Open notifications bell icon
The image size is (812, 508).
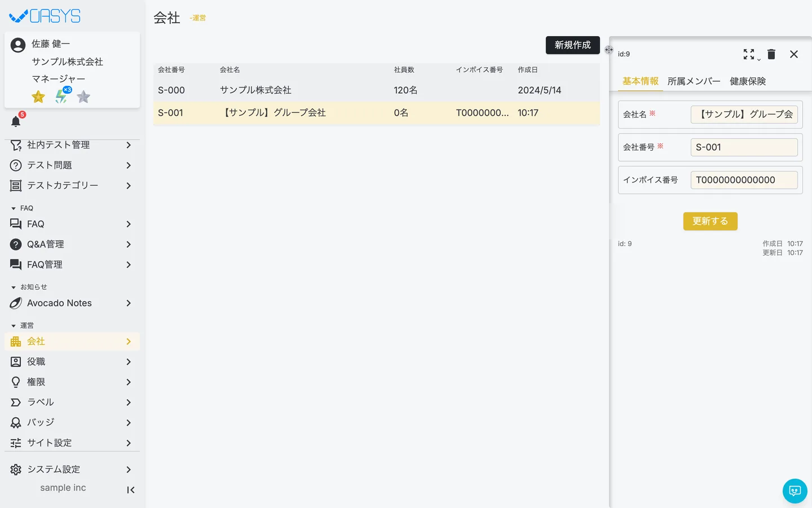(16, 121)
